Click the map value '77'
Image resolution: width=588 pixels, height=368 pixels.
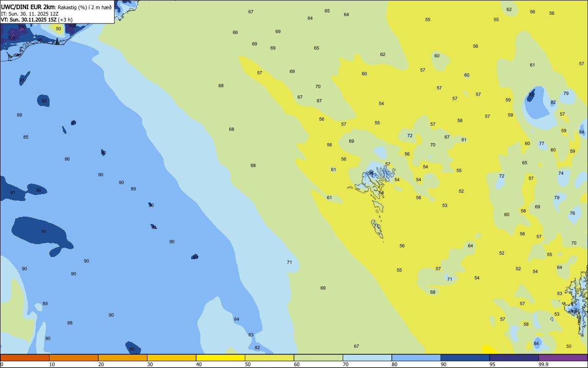point(542,144)
